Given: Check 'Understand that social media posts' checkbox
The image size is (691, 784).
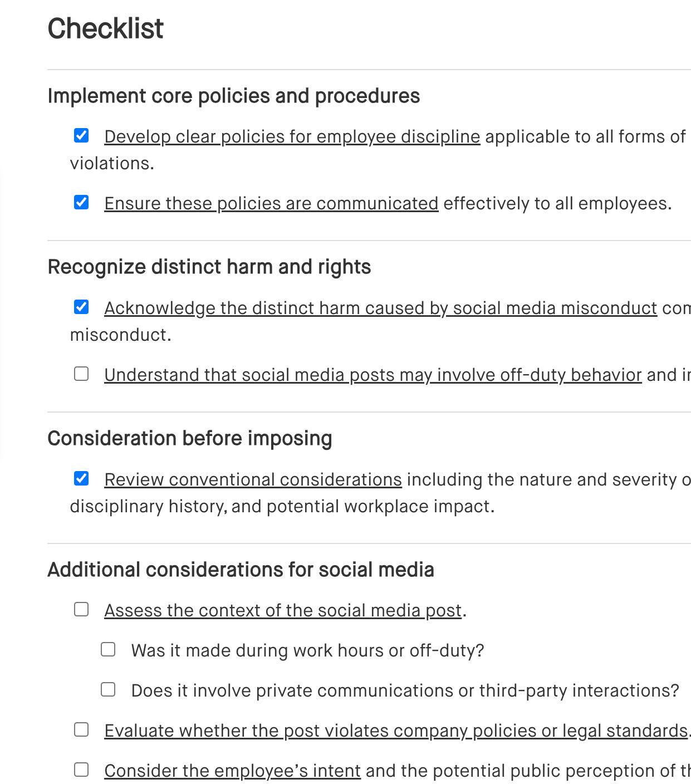Looking at the screenshot, I should (81, 374).
